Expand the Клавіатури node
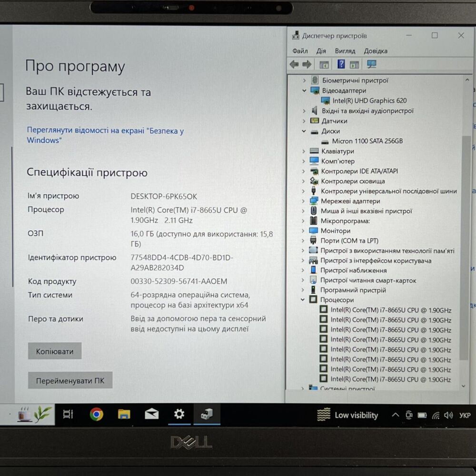Viewport: 476px width, 476px height. 304,151
